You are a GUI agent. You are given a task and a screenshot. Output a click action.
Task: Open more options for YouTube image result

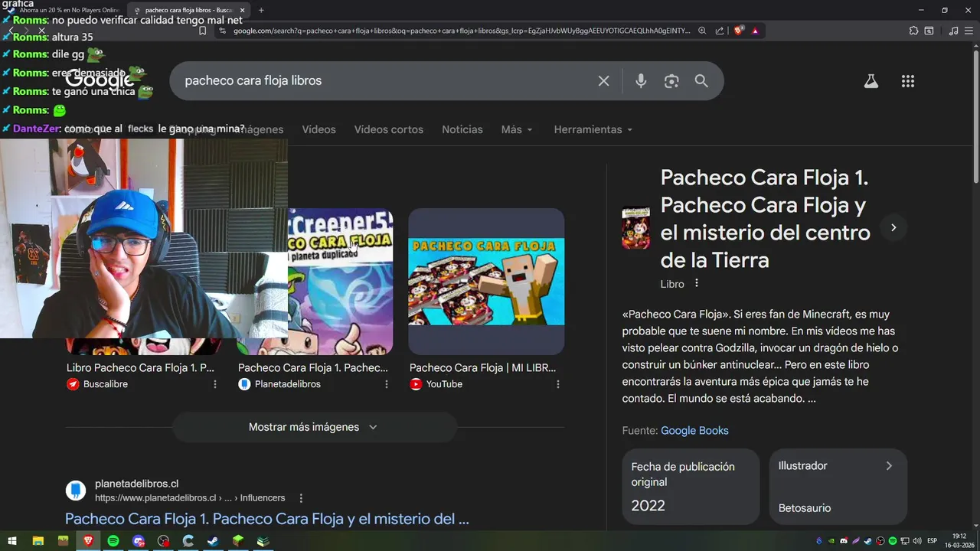coord(558,384)
